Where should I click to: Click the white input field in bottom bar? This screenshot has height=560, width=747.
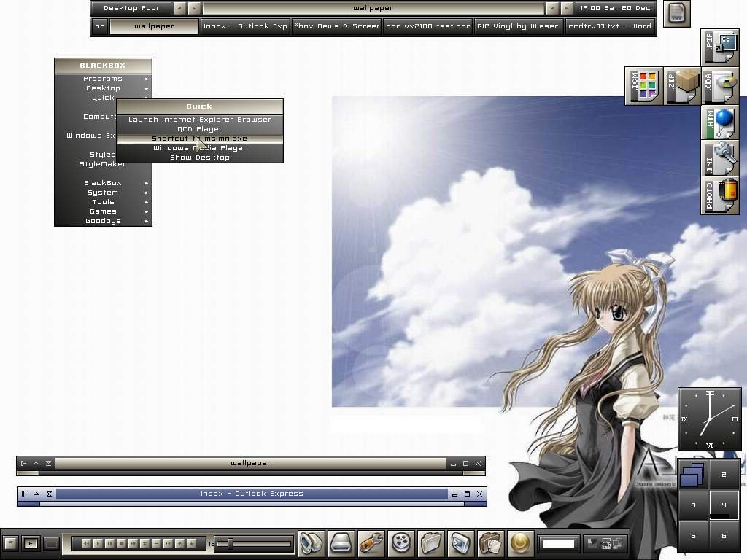[x=558, y=543]
